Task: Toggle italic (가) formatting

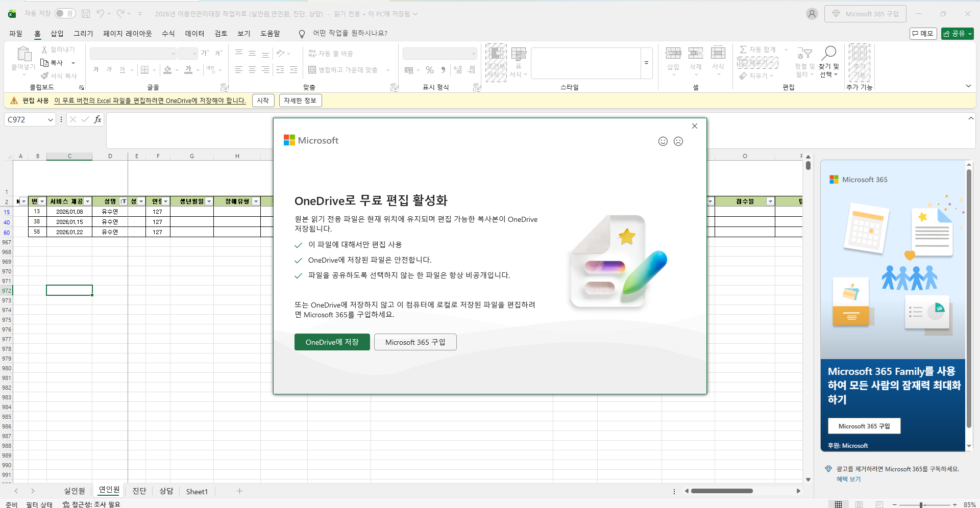Action: click(109, 70)
